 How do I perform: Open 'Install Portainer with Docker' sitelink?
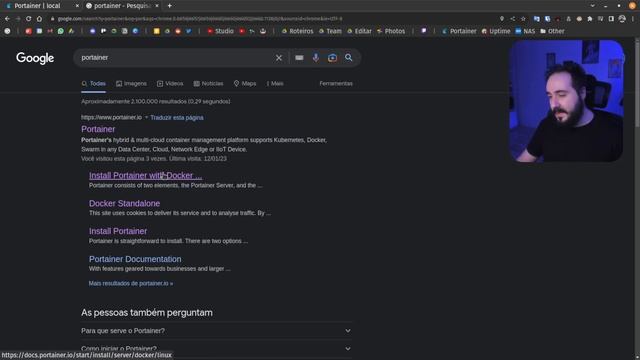(145, 176)
